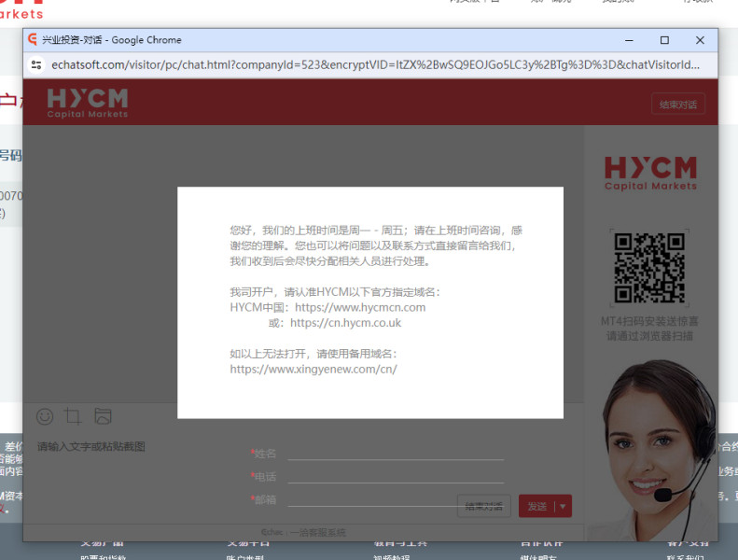Click the site information icon in address bar
Image resolution: width=738 pixels, height=560 pixels.
tap(36, 65)
